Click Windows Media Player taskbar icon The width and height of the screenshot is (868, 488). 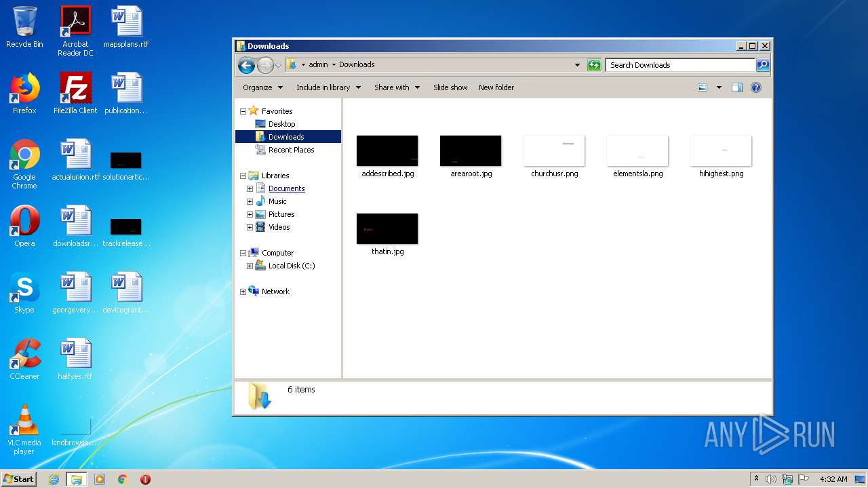point(100,479)
